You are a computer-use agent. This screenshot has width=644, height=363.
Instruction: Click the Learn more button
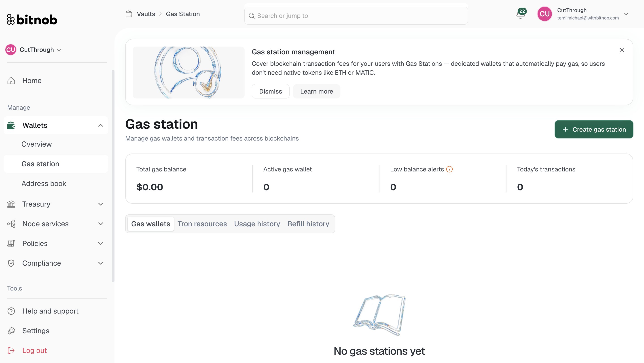coord(316,91)
